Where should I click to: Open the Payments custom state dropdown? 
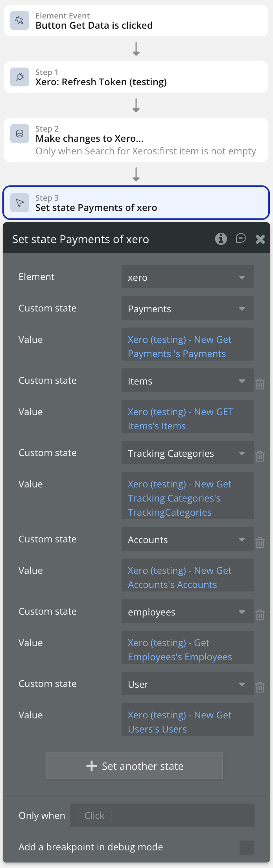[x=187, y=308]
